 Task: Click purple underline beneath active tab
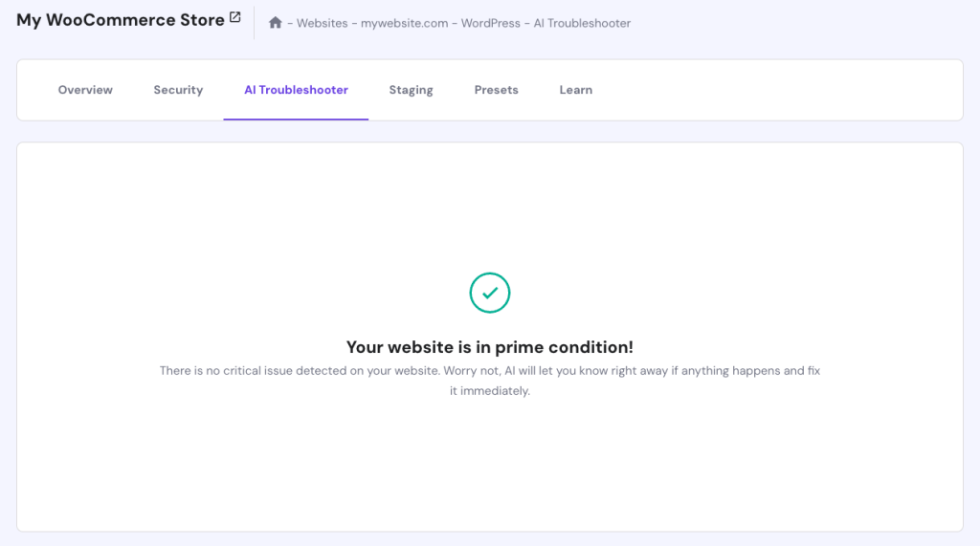tap(296, 119)
